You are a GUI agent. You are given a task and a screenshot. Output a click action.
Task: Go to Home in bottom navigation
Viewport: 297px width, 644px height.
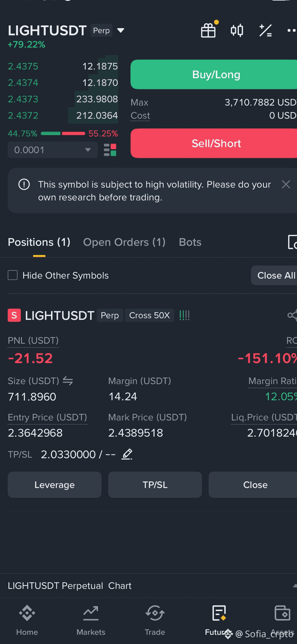[27, 620]
